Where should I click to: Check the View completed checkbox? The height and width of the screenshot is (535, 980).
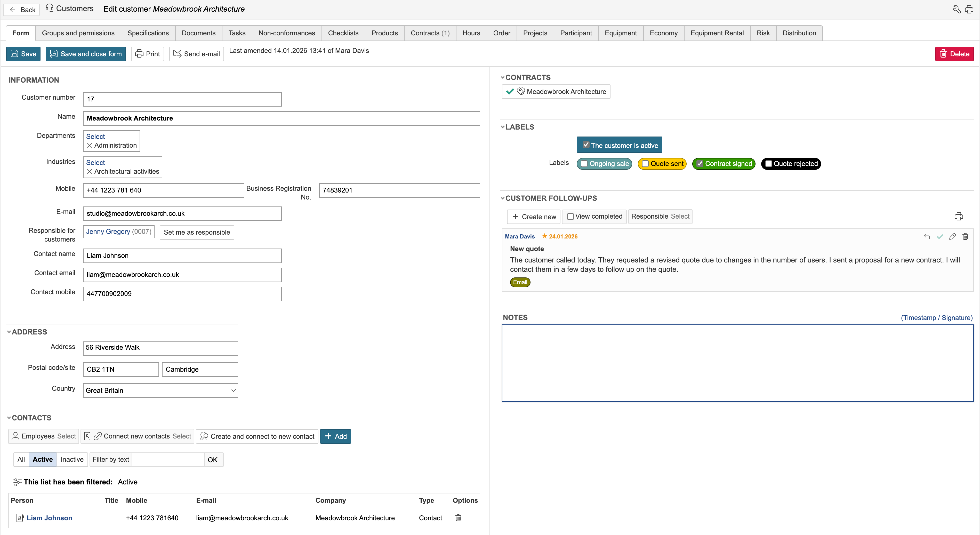pyautogui.click(x=570, y=217)
